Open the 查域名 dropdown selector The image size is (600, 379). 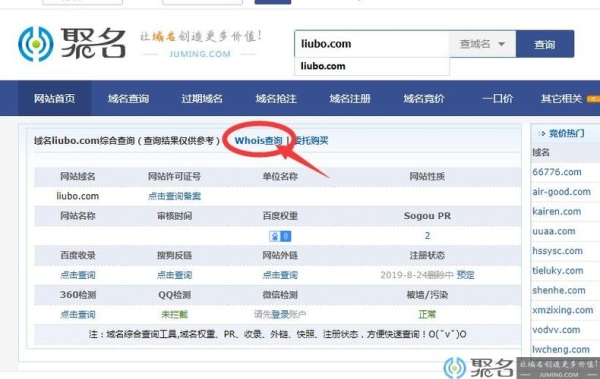click(x=482, y=44)
